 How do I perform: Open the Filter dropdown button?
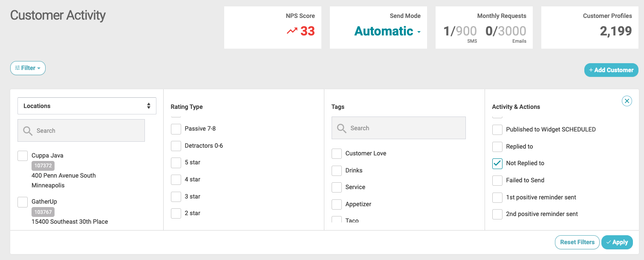(28, 68)
